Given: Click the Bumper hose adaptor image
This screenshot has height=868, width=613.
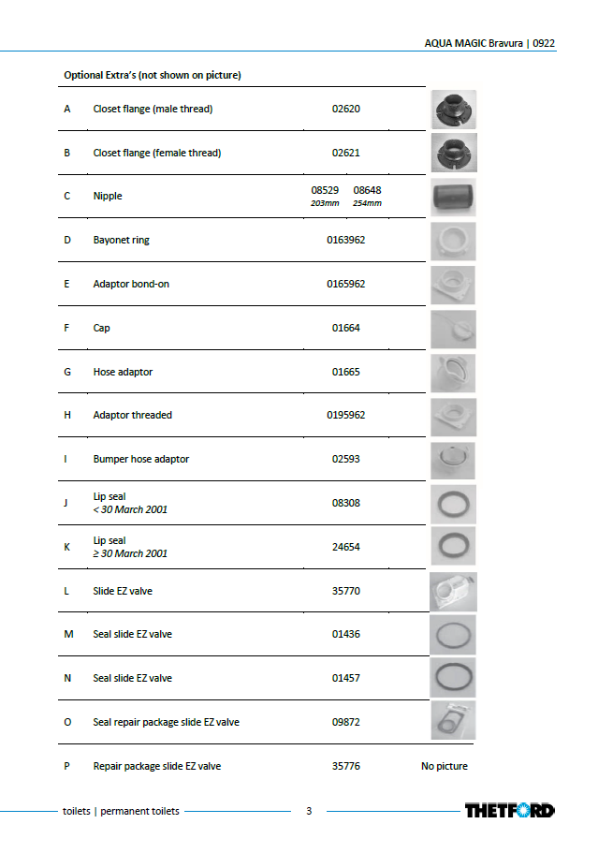Looking at the screenshot, I should pyautogui.click(x=453, y=461).
